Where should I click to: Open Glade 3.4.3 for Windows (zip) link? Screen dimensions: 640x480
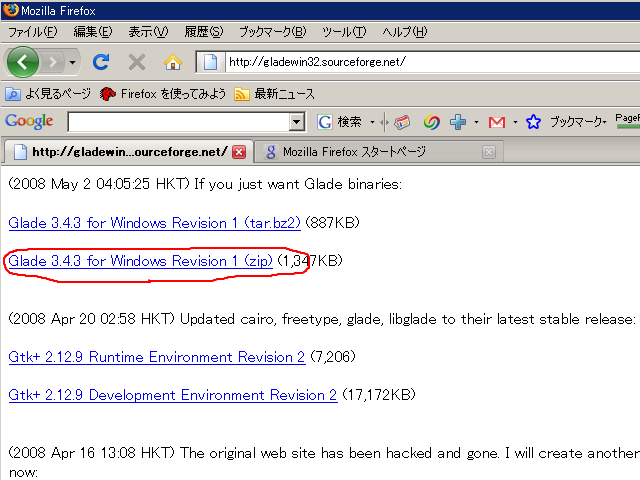click(x=140, y=261)
